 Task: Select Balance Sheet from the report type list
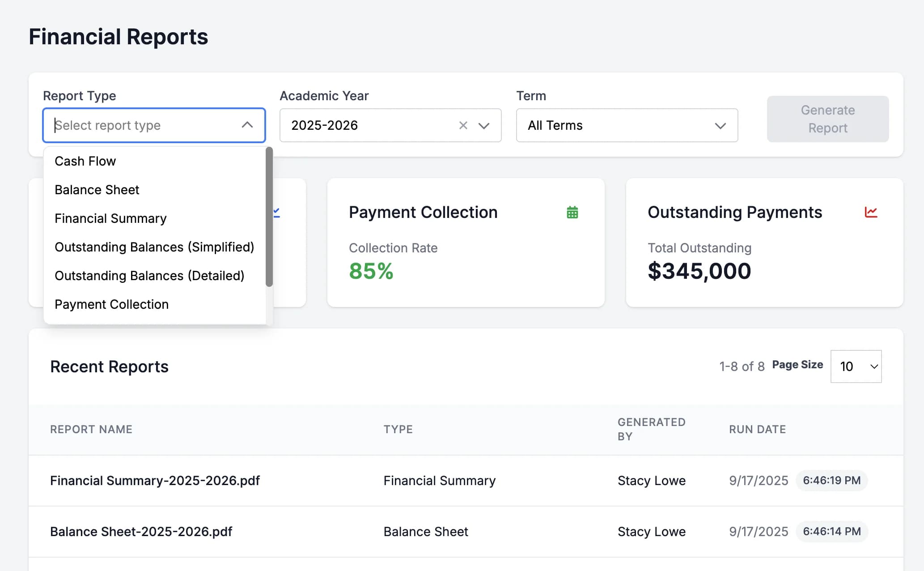(155, 190)
